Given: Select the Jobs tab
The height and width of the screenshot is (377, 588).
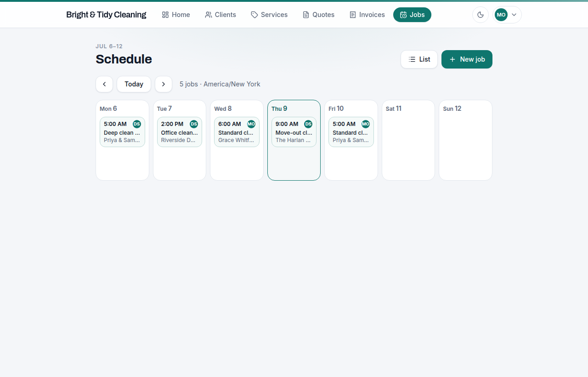Looking at the screenshot, I should (x=412, y=15).
